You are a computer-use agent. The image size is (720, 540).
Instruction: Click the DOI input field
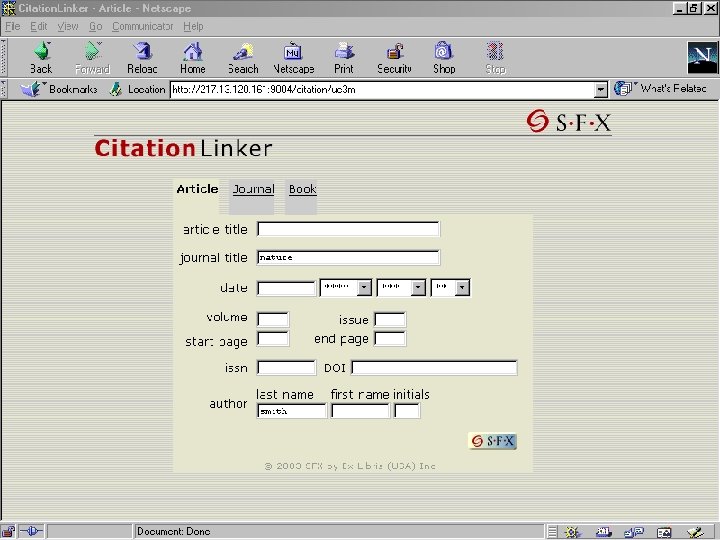point(434,368)
